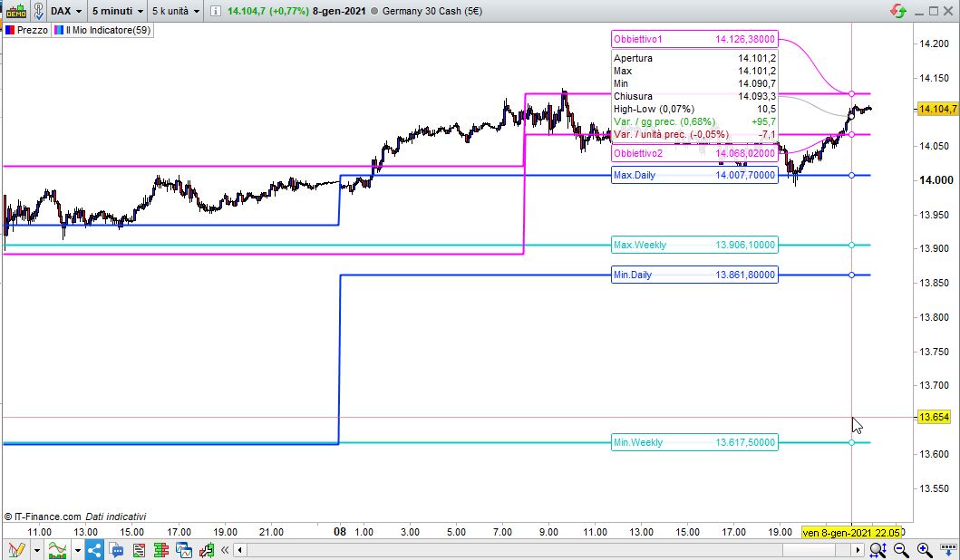Click the 14.104,7 current price tag
The image size is (960, 560).
[937, 109]
